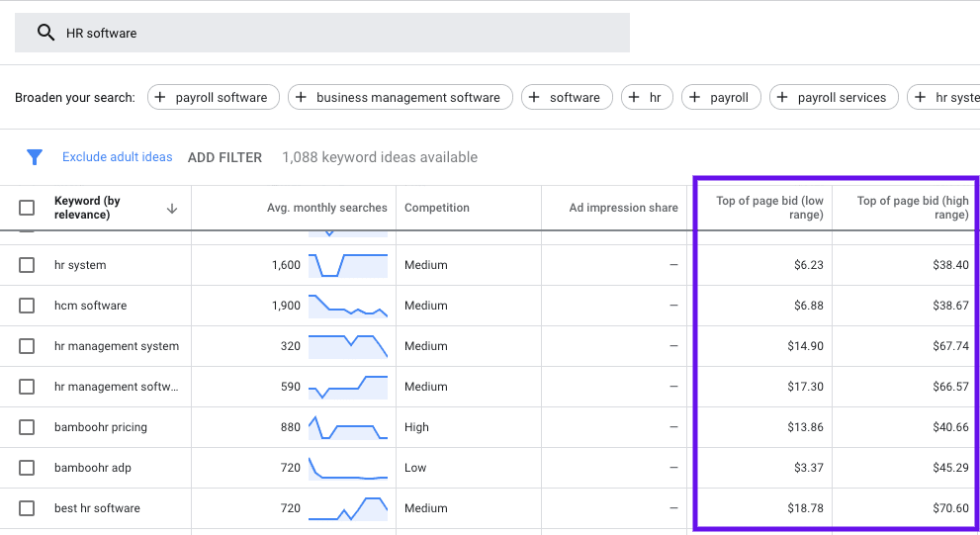Open the Exclude adult ideas filter
This screenshot has height=535, width=980.
tap(117, 157)
